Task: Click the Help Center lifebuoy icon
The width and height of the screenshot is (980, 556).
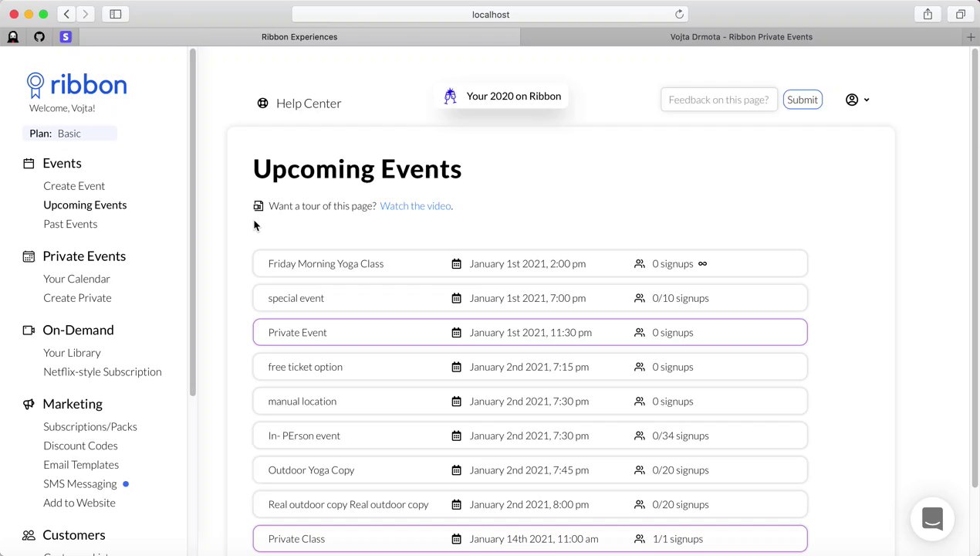Action: click(262, 103)
